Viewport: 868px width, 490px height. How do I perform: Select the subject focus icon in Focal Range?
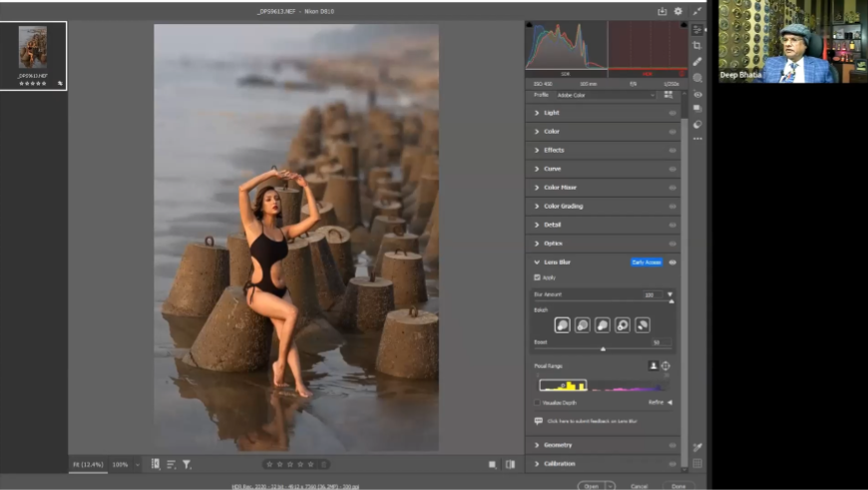653,366
